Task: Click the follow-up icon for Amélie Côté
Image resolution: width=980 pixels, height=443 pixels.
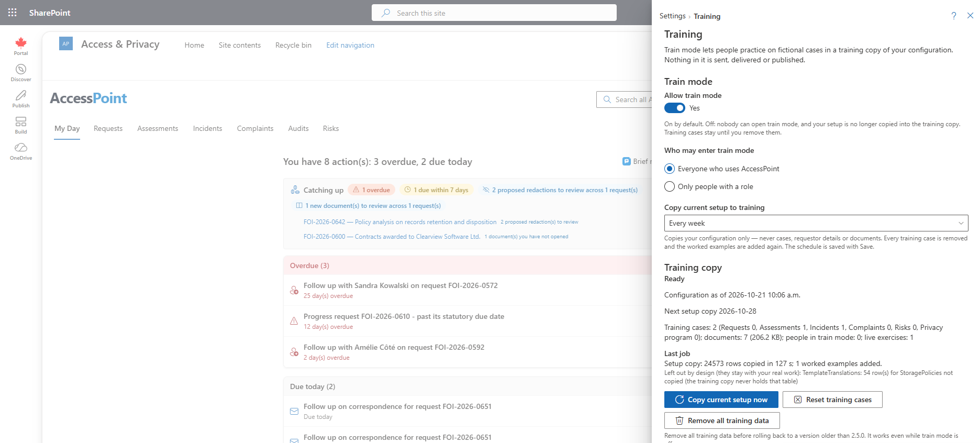Action: pos(294,352)
